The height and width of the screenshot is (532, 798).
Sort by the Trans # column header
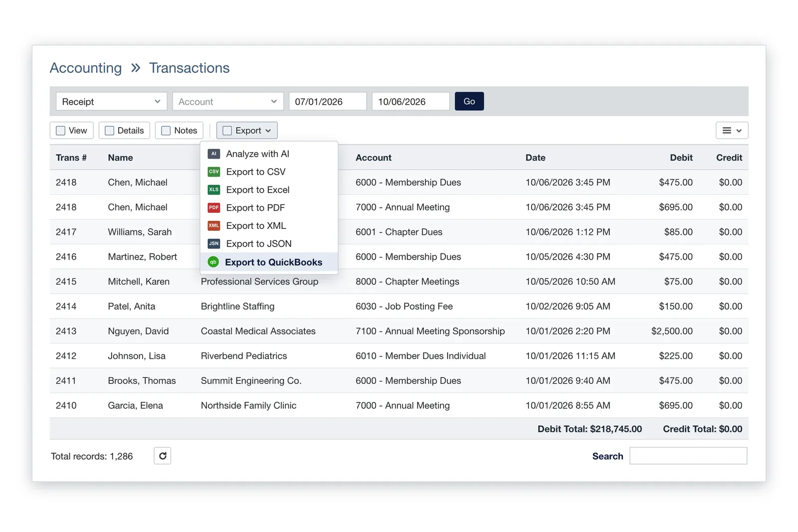click(x=71, y=158)
